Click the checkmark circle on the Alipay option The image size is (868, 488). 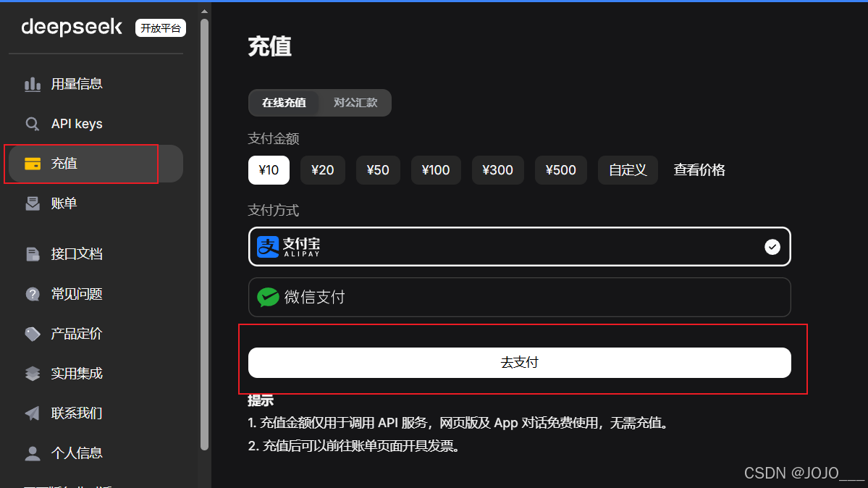(x=772, y=247)
